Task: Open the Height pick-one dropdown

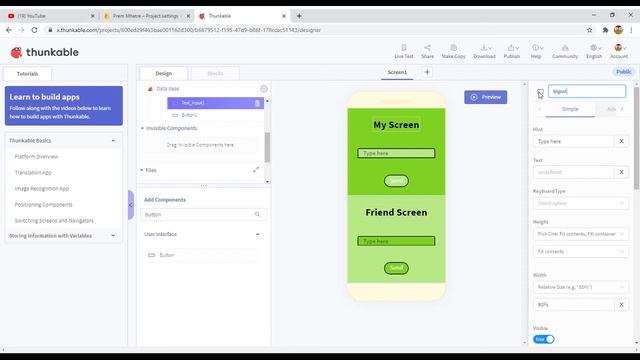Action: pyautogui.click(x=581, y=234)
